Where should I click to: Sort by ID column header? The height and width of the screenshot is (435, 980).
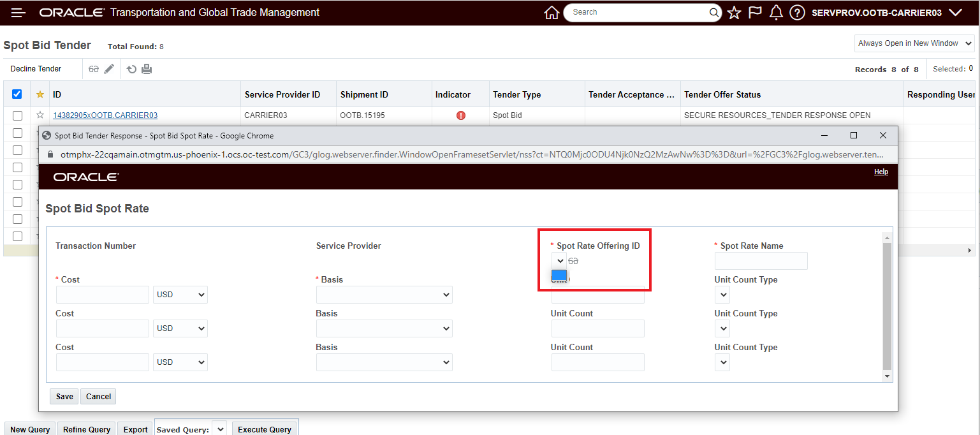(57, 94)
